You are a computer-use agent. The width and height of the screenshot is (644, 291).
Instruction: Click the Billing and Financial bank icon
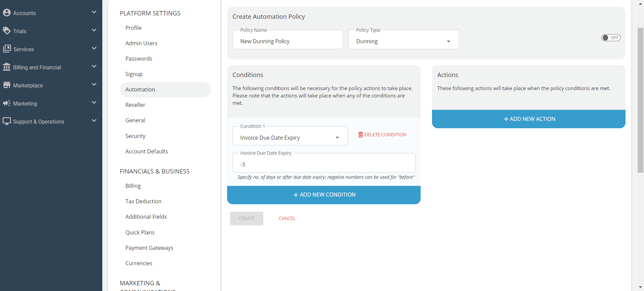tap(7, 67)
